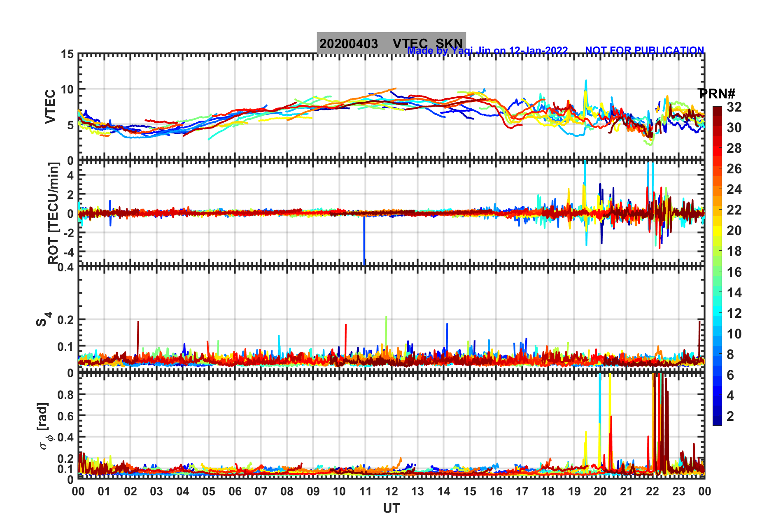Click the plot title '20200403 VTEC SKN'
The width and height of the screenshot is (783, 532).
click(x=391, y=43)
